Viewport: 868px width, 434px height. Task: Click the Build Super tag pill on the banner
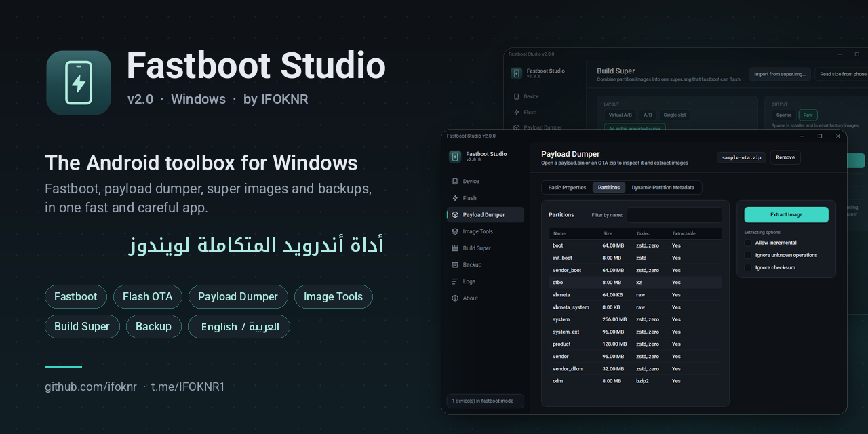(x=82, y=326)
